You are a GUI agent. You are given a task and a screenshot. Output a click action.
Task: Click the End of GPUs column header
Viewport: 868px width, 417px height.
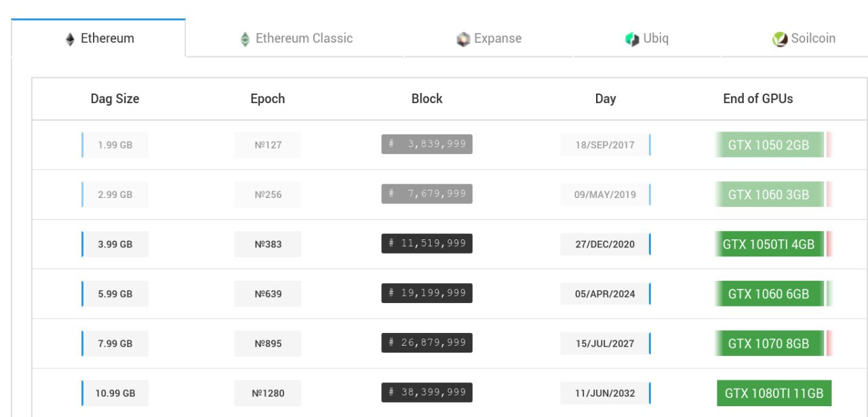point(758,98)
